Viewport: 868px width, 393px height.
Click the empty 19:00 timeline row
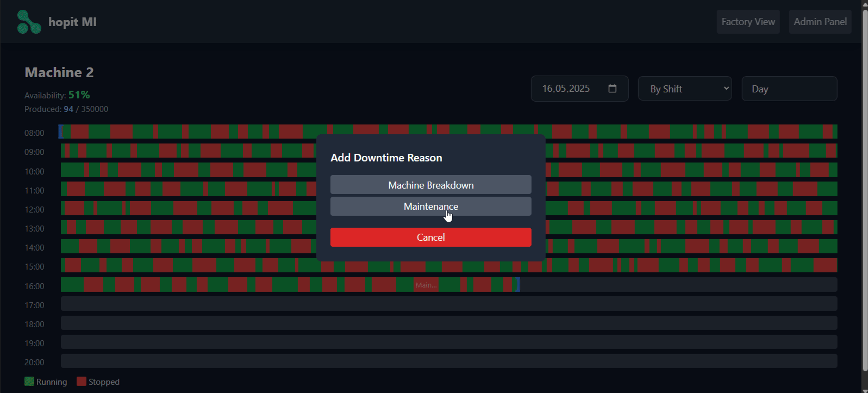448,342
